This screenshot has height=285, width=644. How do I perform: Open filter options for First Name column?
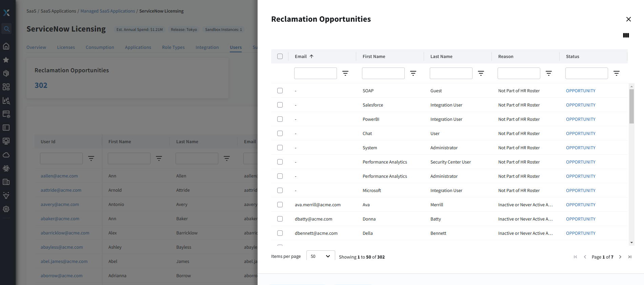pos(413,73)
